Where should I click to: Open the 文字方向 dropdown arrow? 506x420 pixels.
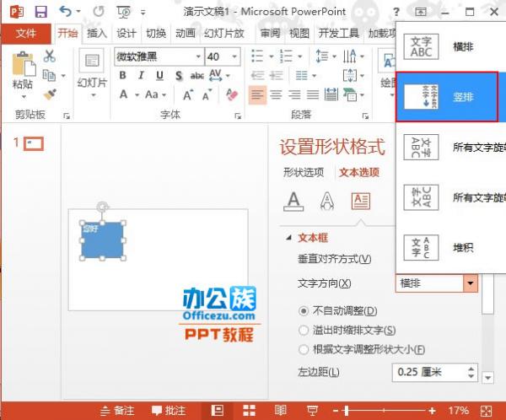470,283
